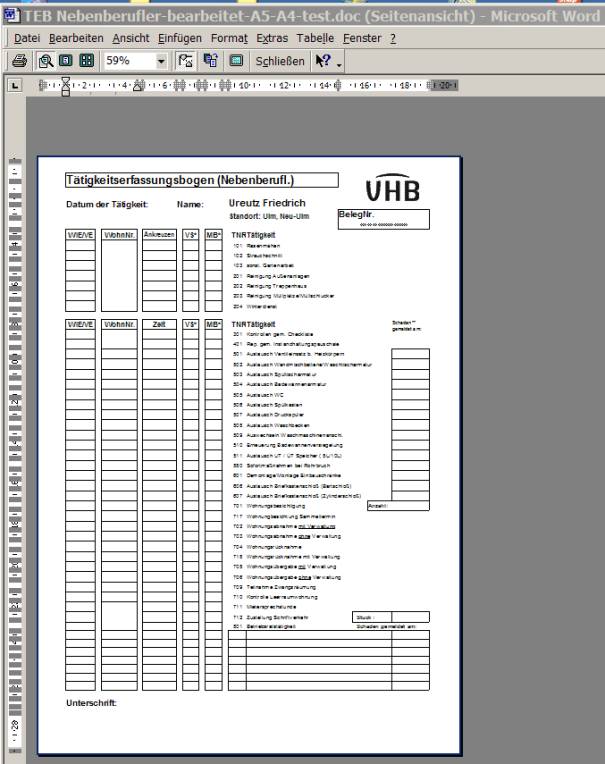Click the horizontal ruler at mark 10

click(x=245, y=85)
